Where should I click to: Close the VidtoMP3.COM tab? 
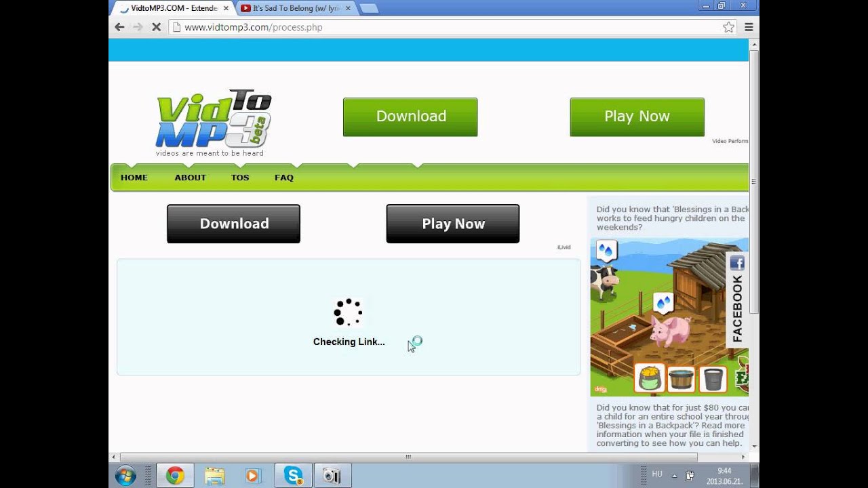[226, 8]
